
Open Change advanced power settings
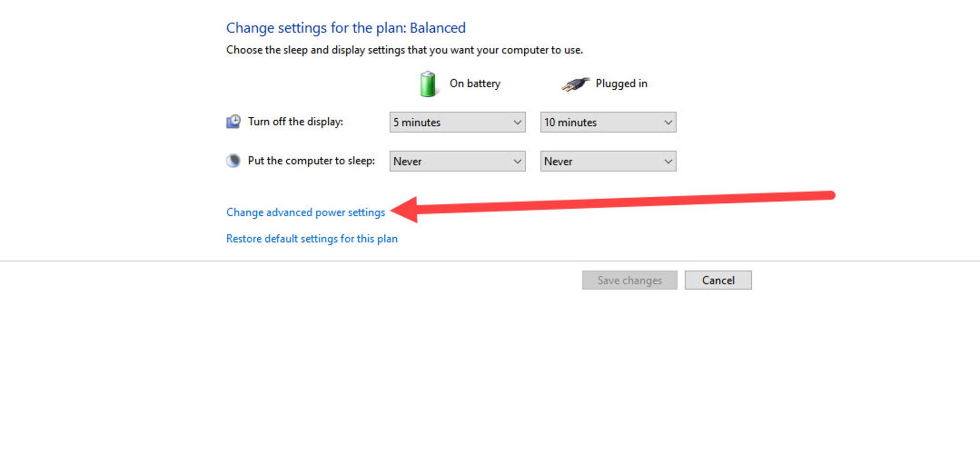click(x=305, y=212)
